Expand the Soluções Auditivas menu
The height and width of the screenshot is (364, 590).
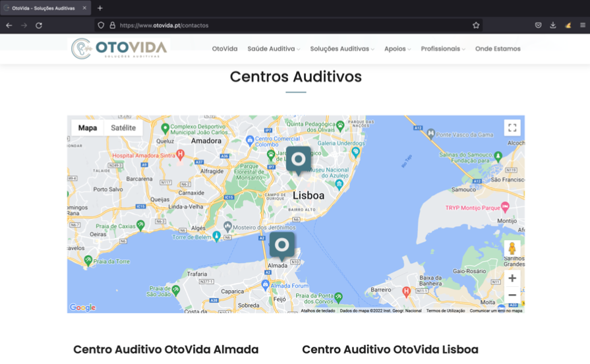[342, 49]
